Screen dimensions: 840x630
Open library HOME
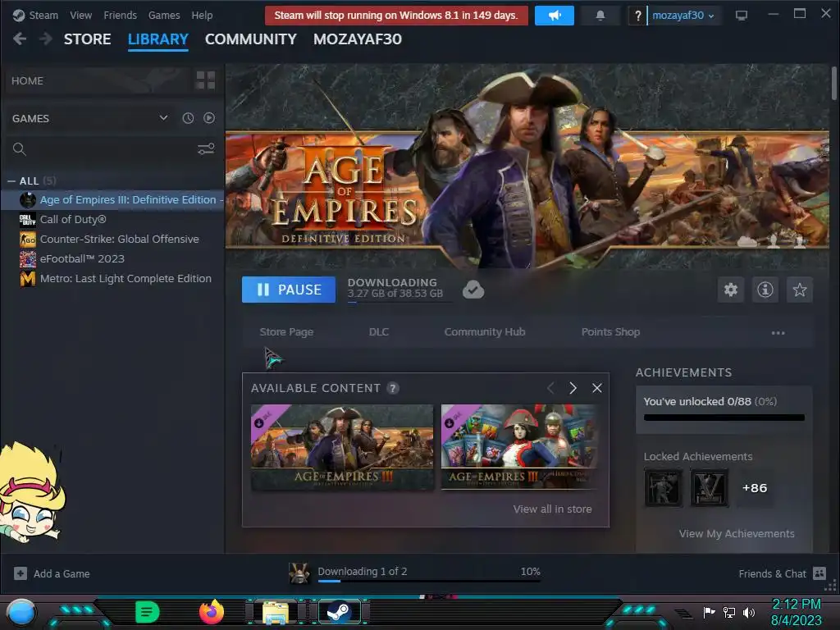click(27, 80)
